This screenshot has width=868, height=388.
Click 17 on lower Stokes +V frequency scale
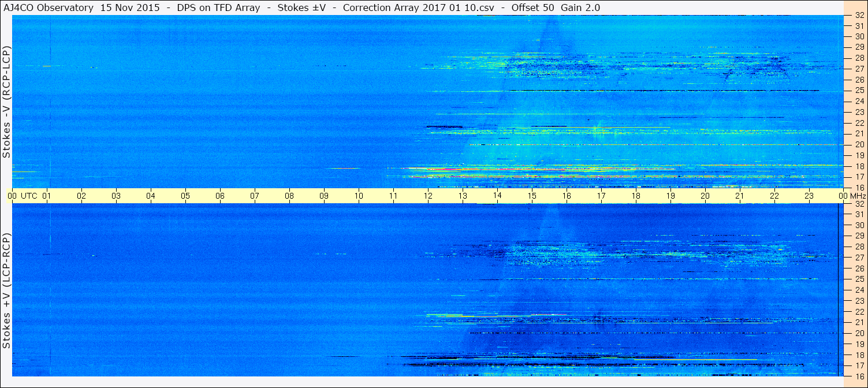tap(859, 365)
